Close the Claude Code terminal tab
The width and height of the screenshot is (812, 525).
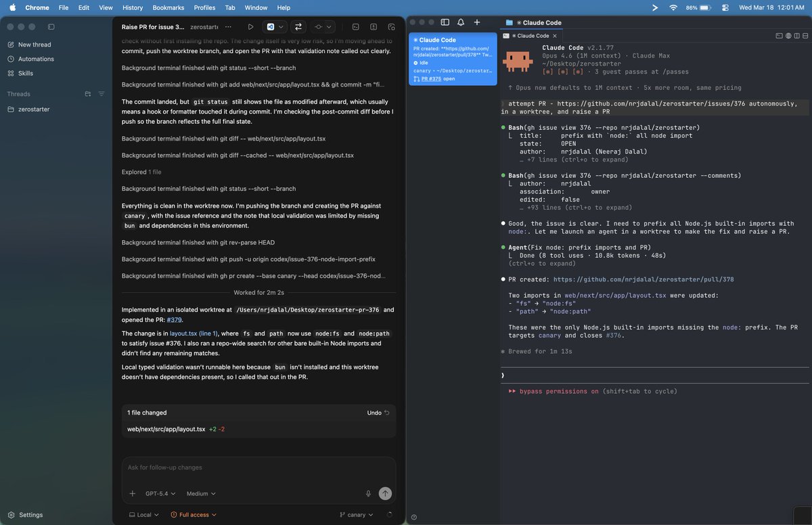pos(555,36)
